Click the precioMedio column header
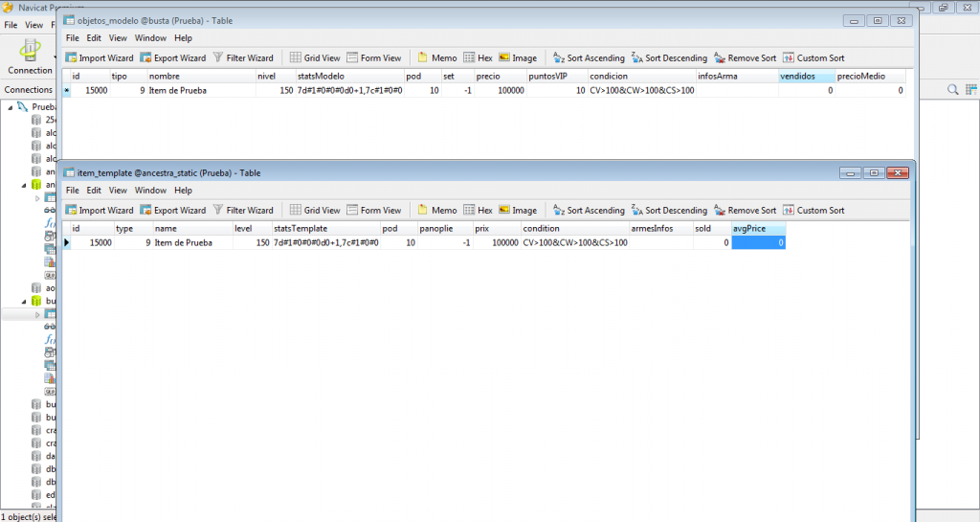Viewport: 980px width, 522px height. (x=870, y=77)
